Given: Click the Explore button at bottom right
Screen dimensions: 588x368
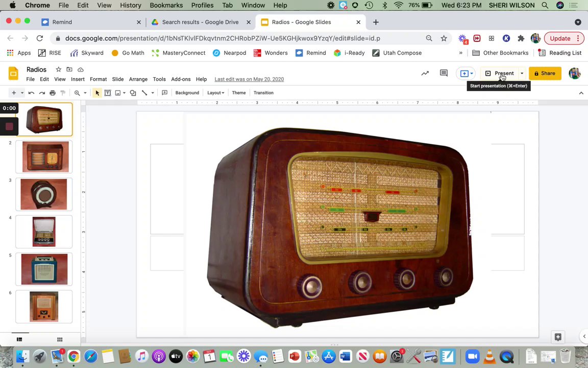Looking at the screenshot, I should pos(558,337).
